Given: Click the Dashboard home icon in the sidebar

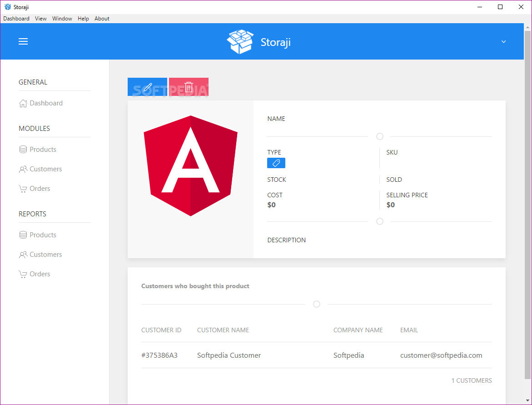Looking at the screenshot, I should [23, 103].
